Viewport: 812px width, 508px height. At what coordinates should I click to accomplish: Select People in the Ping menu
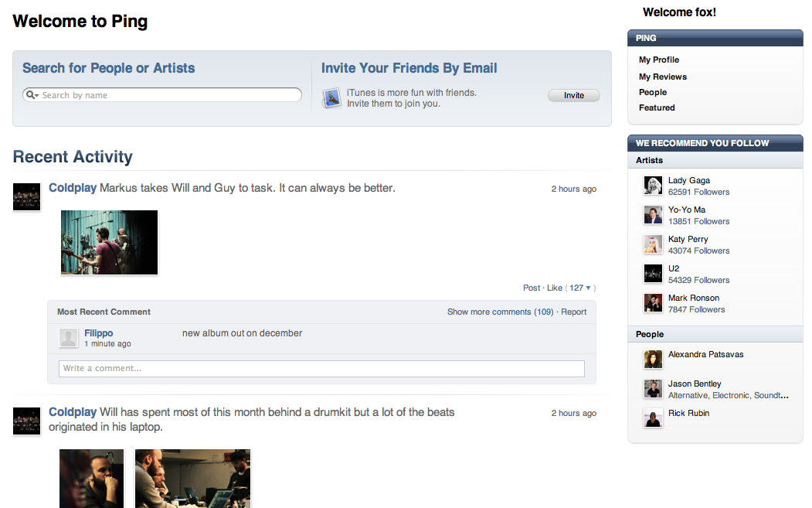[653, 92]
